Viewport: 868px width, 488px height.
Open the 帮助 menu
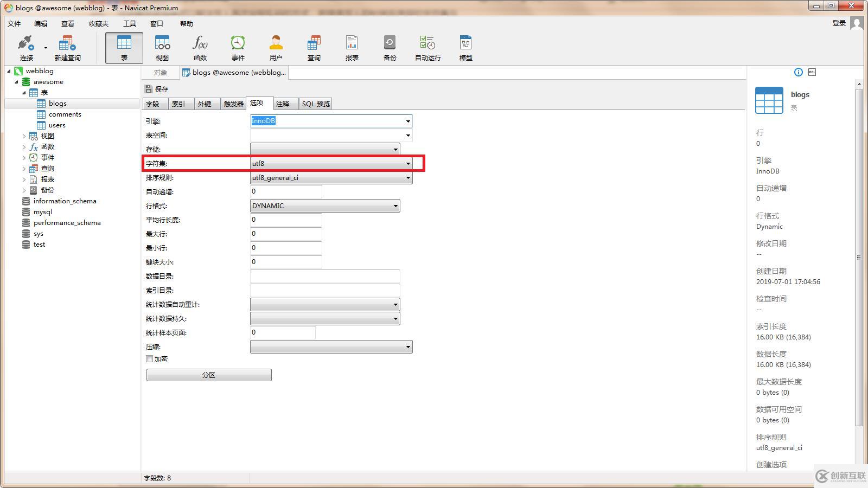point(187,23)
